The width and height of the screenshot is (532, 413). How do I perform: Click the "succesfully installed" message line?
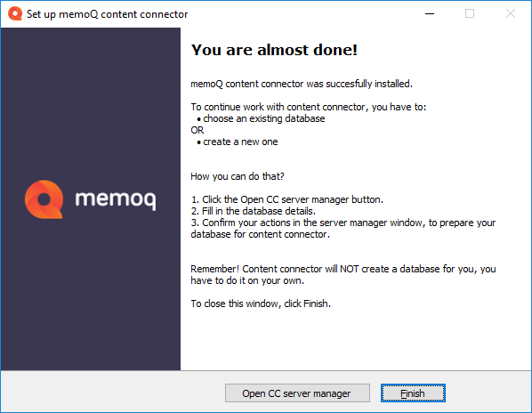click(302, 84)
